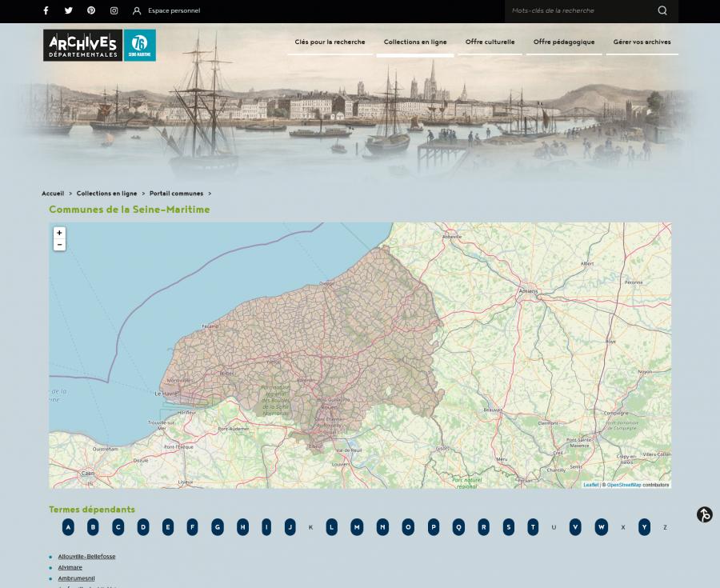
Task: Filter communes by letter H
Action: (243, 527)
